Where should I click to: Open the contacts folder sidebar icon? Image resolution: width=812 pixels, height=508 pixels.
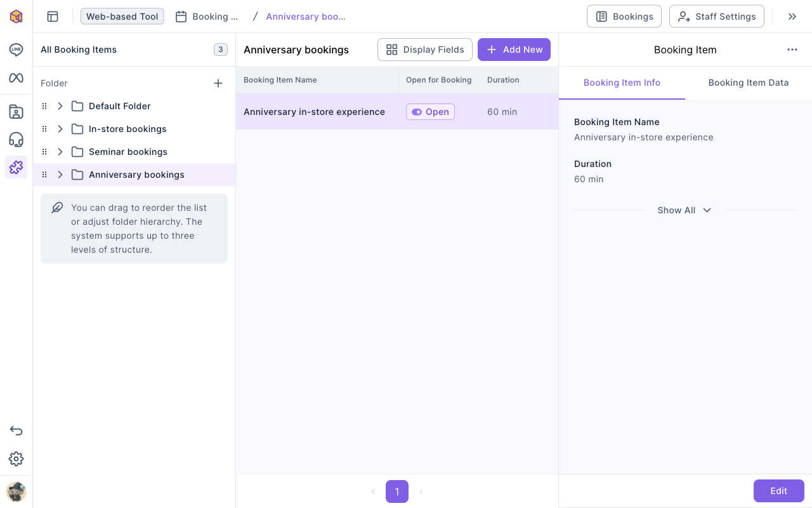pos(16,112)
